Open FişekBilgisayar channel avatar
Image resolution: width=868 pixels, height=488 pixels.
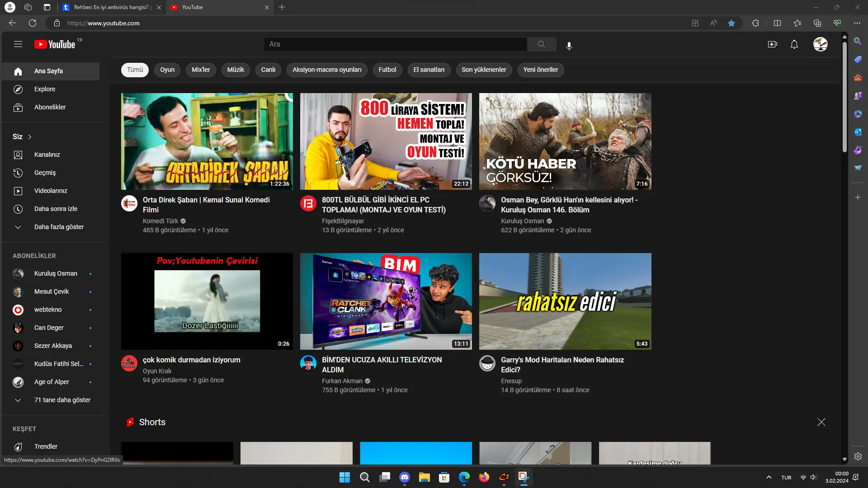click(308, 203)
